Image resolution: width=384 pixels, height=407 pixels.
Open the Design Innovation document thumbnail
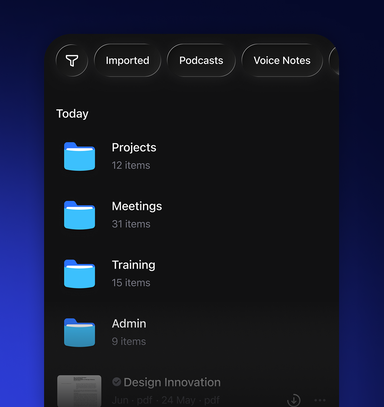pos(79,391)
